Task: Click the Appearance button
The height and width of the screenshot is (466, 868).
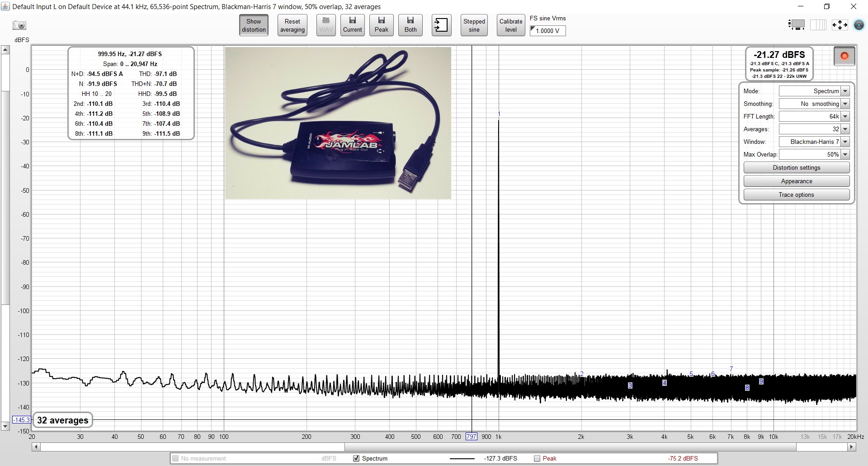Action: coord(796,181)
